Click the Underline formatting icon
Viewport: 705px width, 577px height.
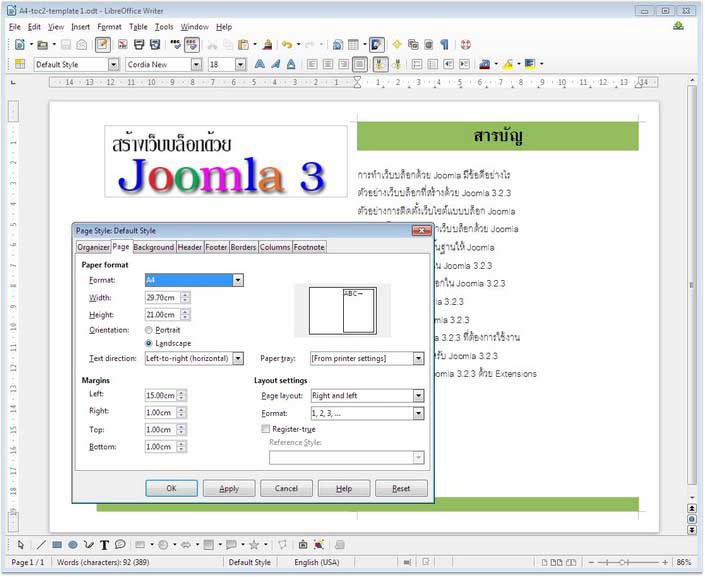tap(291, 64)
